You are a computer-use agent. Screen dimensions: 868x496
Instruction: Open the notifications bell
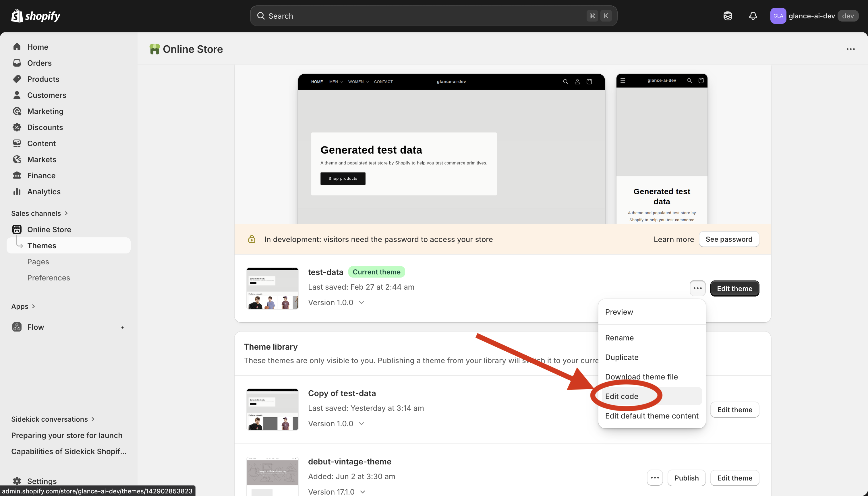(753, 16)
